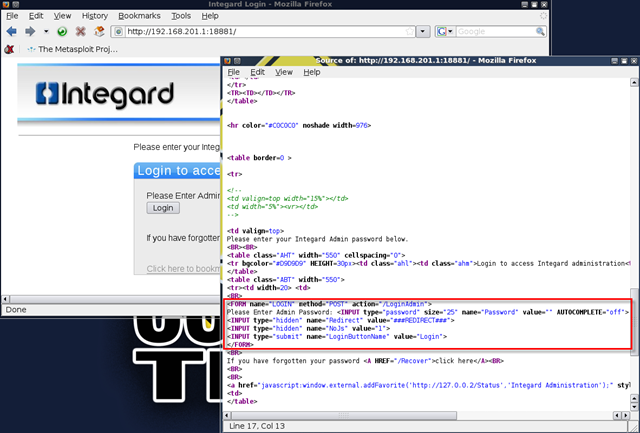Image resolution: width=640 pixels, height=433 pixels.
Task: Open Help menu in the source viewer
Action: tap(312, 72)
